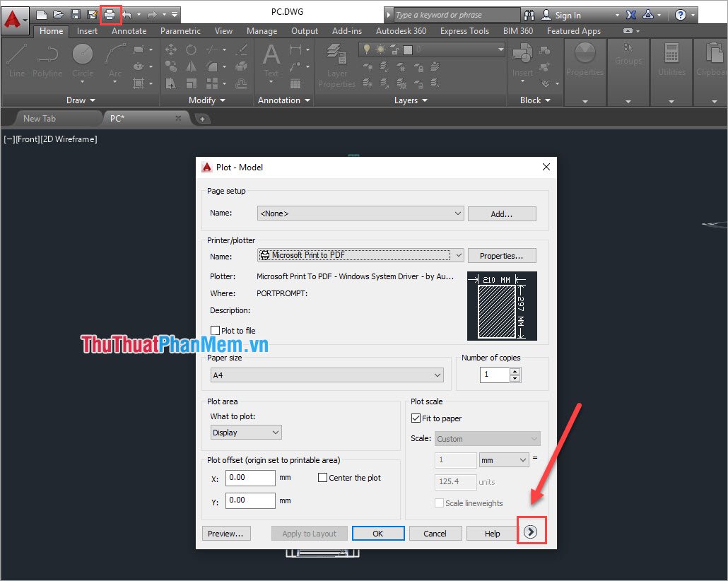The width and height of the screenshot is (728, 581).
Task: Switch to the Insert ribbon tab
Action: click(x=87, y=31)
